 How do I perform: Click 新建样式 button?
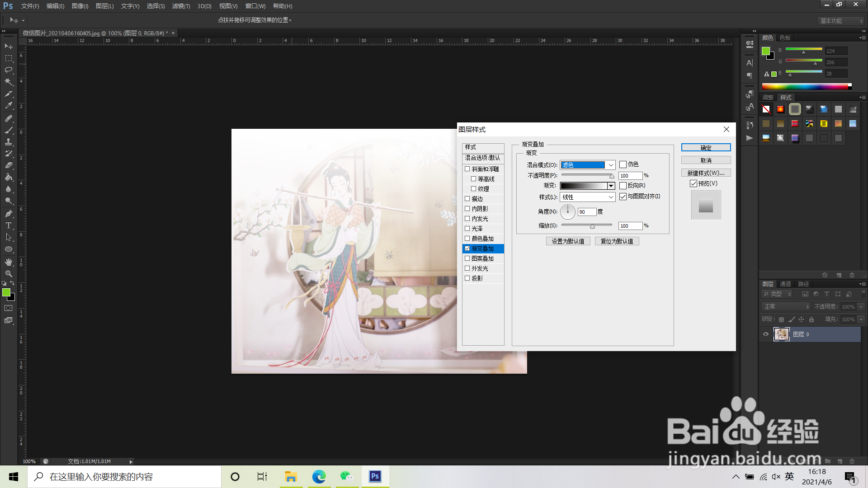click(x=706, y=173)
